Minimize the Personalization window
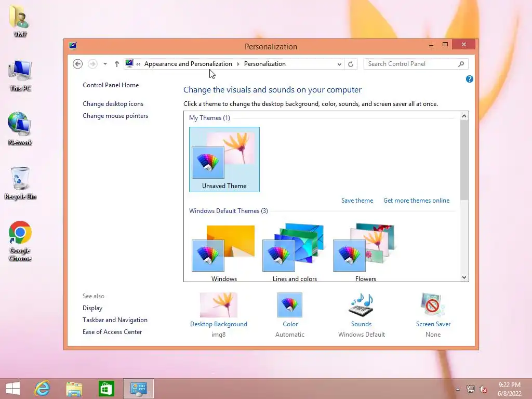Screen dimensions: 532x399 pos(431,45)
